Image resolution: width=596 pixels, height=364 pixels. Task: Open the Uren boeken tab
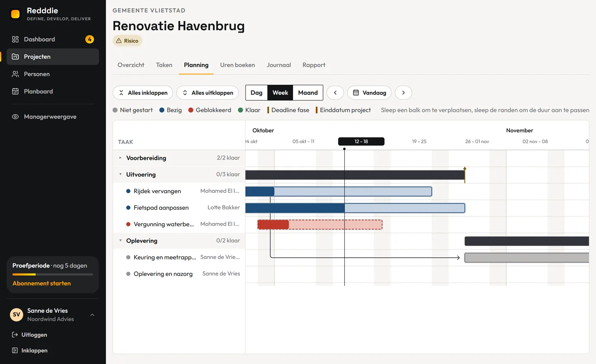(238, 65)
